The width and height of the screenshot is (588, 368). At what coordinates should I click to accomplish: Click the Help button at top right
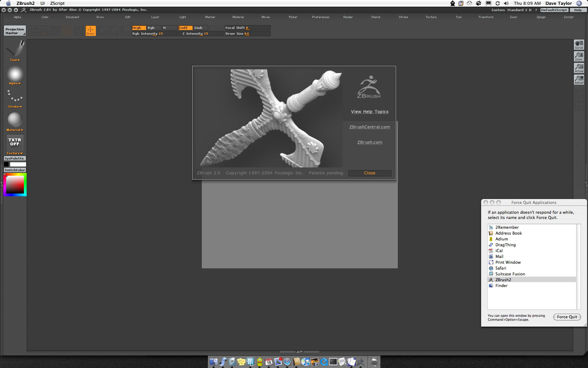click(578, 10)
